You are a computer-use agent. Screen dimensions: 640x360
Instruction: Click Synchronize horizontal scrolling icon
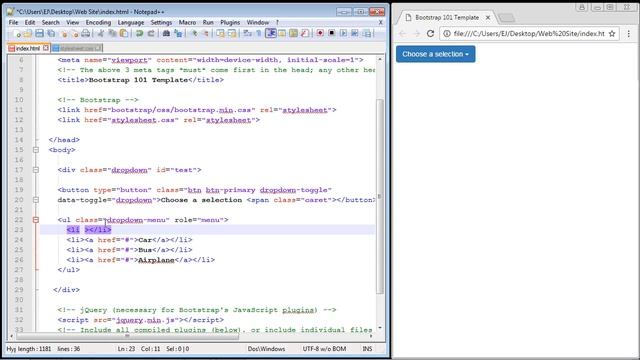pyautogui.click(x=232, y=34)
